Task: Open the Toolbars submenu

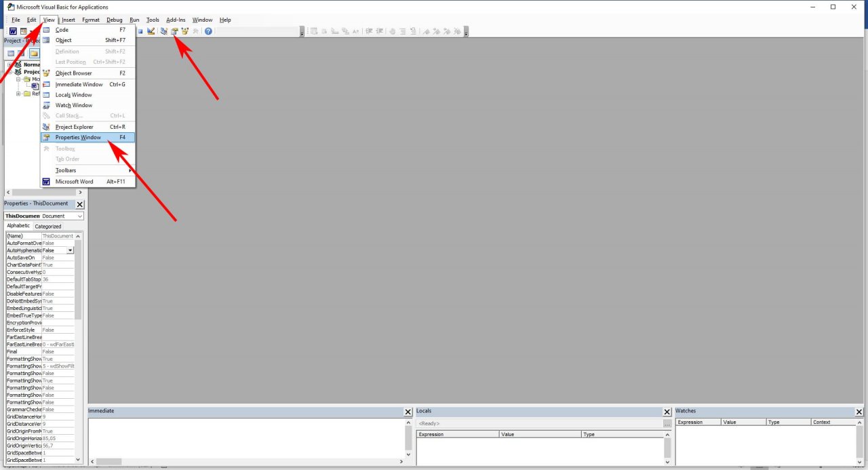Action: 88,170
